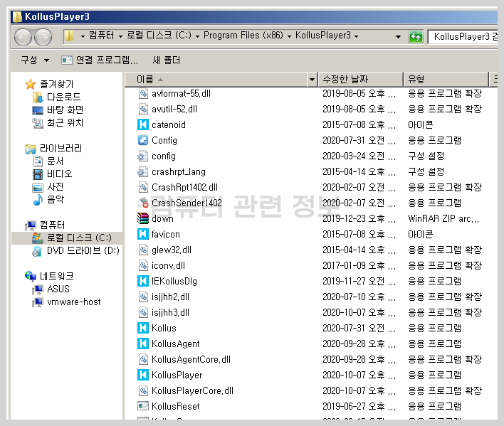This screenshot has width=504, height=426.
Task: Select iconv.dll file name
Action: [x=168, y=266]
